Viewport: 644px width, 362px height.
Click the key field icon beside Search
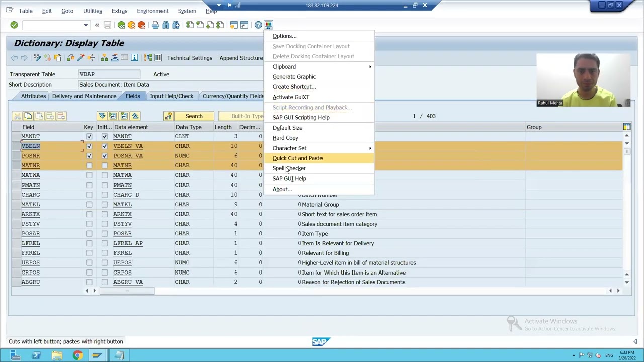(168, 116)
